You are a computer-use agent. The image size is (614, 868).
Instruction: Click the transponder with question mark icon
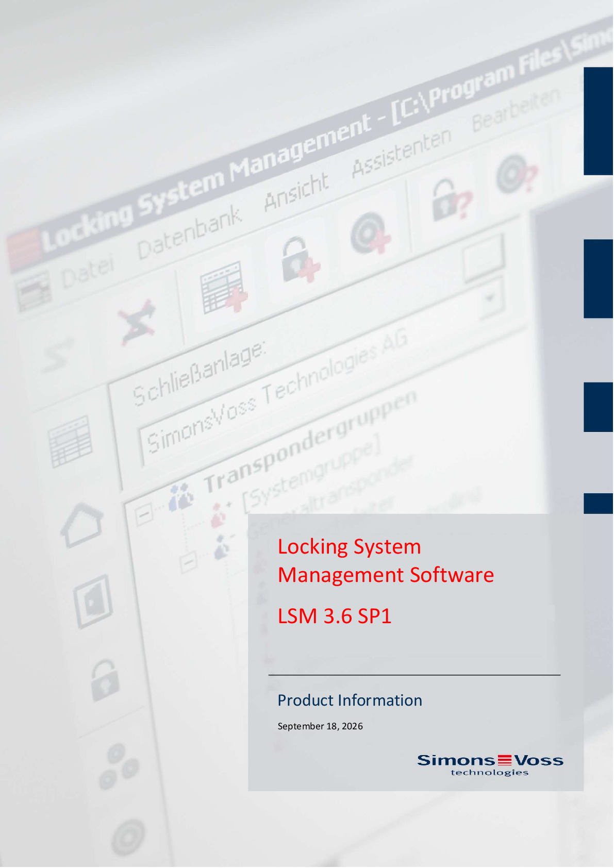[517, 173]
